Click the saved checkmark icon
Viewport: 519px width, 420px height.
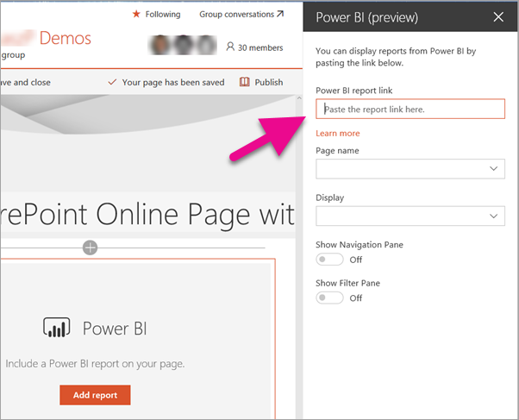112,82
